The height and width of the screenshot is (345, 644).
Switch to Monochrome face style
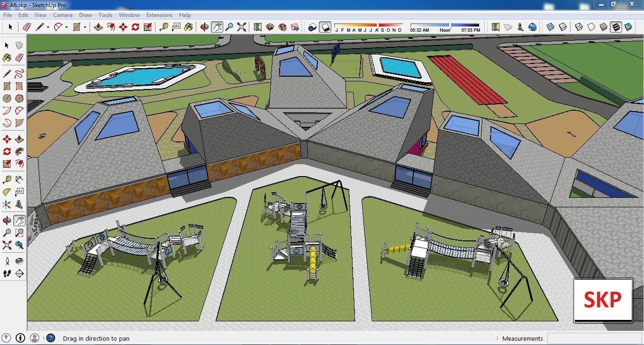[x=628, y=27]
